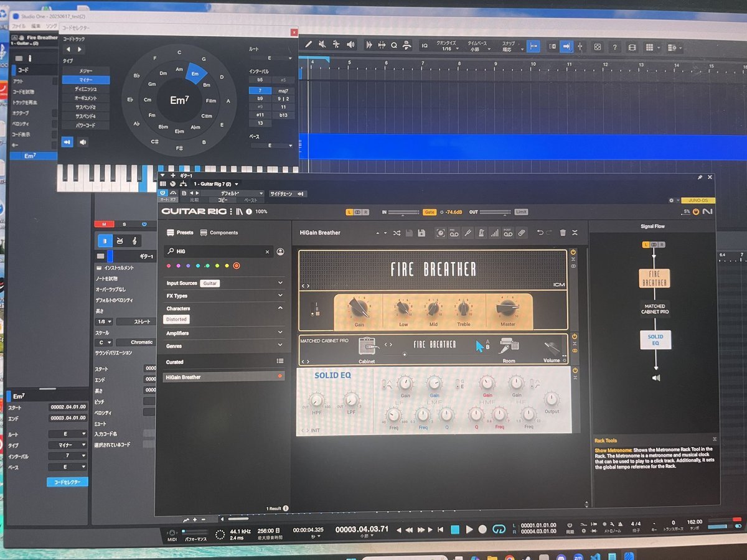Switch to Components tab in Guitar Rig
Viewport: 747px width, 560px height.
(219, 233)
